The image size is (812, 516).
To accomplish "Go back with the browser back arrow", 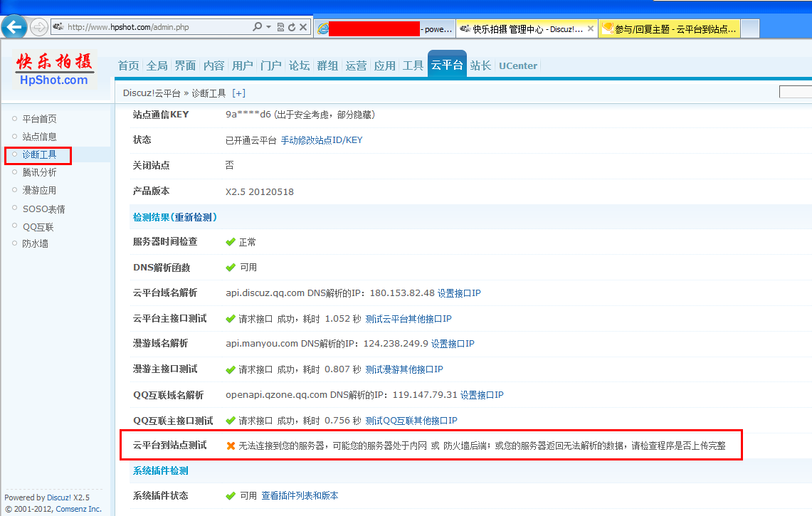I will (x=14, y=26).
